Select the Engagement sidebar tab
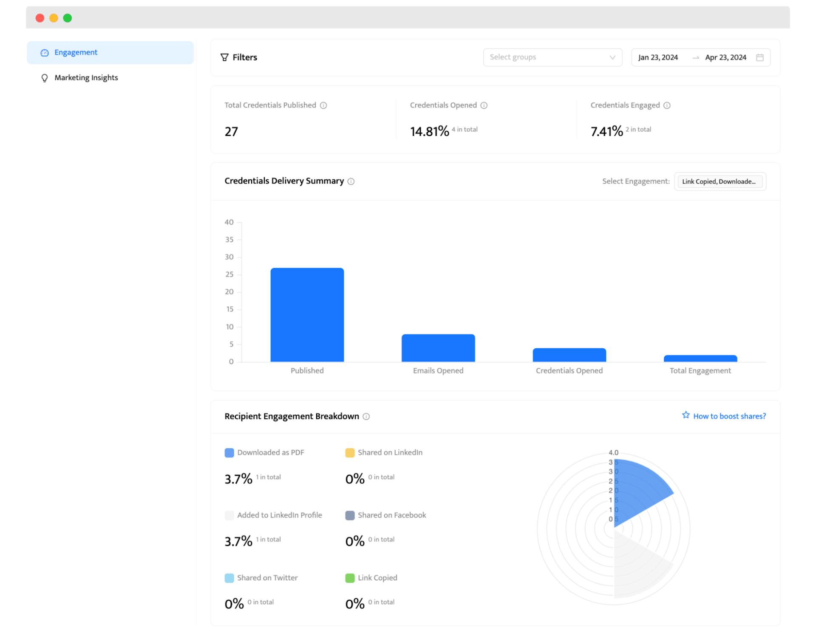The image size is (816, 644). coord(76,52)
